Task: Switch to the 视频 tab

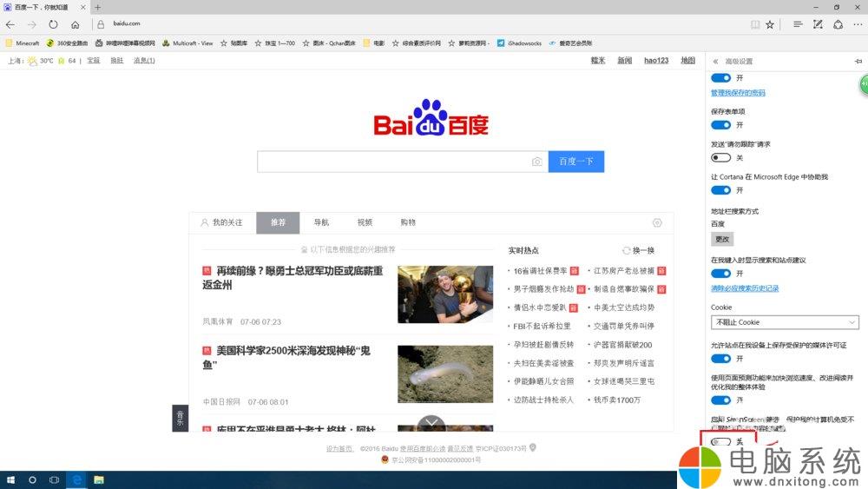Action: [x=365, y=222]
